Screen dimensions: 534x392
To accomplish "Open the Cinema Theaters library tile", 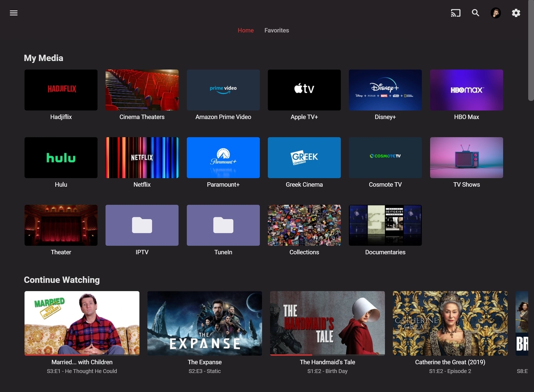I will coord(142,90).
